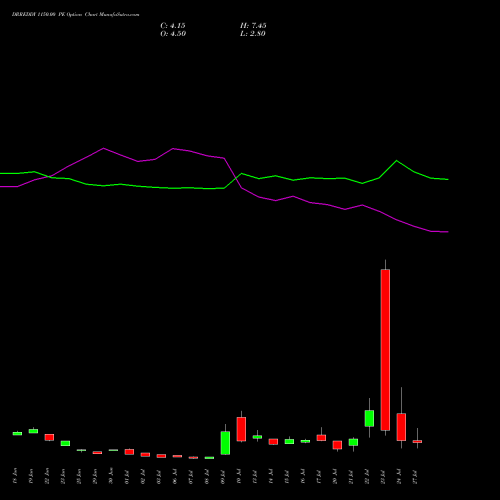Click the '30 Jun' date label

click(x=111, y=476)
